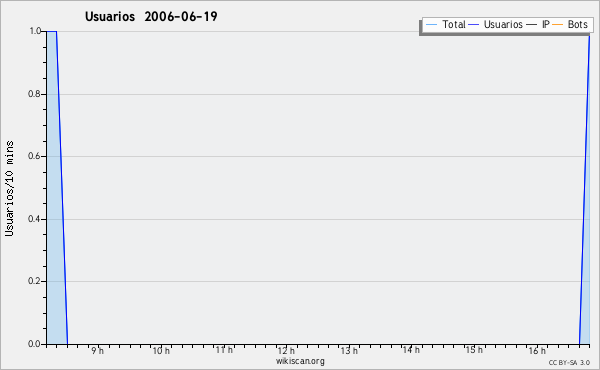Click the '12 h' x-axis label
This screenshot has height=370, width=600.
pos(286,350)
